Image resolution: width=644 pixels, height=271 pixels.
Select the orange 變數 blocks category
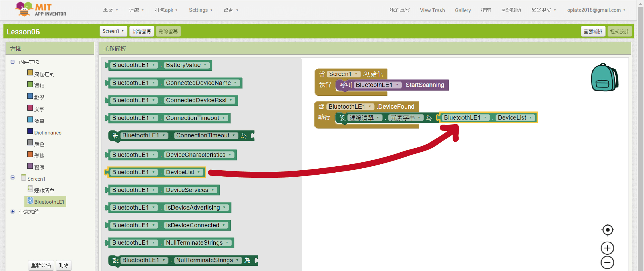pos(30,155)
